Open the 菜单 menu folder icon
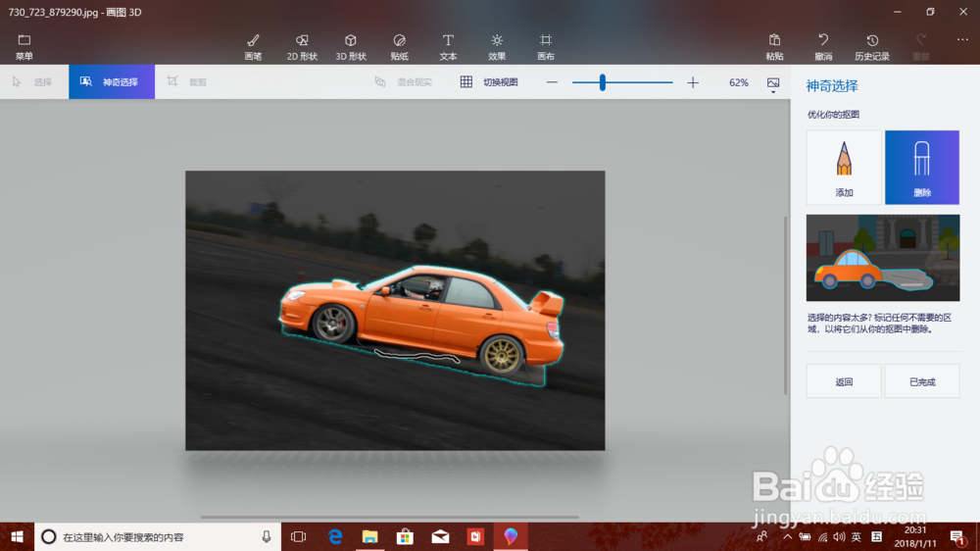Viewport: 980px width, 551px height. click(x=24, y=47)
